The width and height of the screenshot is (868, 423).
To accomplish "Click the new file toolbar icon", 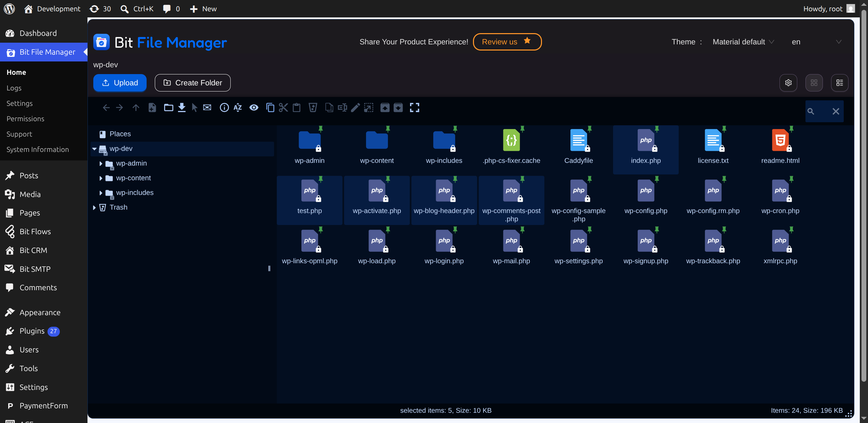I will pos(152,108).
